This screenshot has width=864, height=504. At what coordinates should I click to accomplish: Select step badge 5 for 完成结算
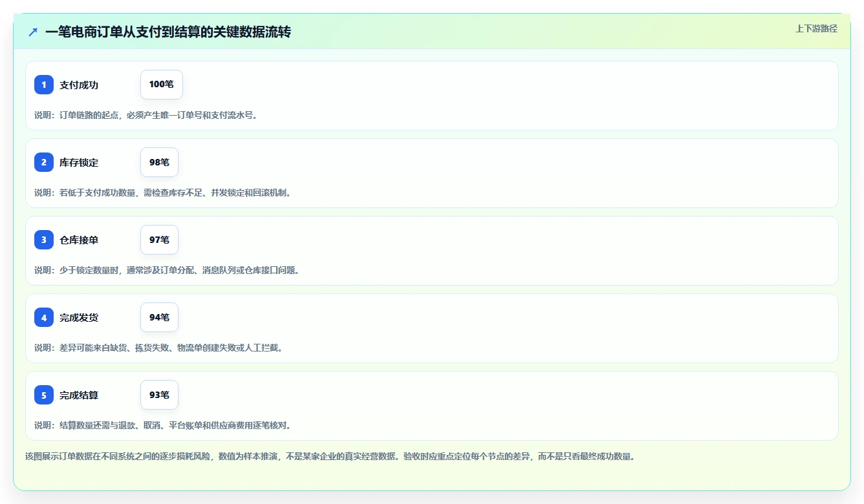click(44, 395)
